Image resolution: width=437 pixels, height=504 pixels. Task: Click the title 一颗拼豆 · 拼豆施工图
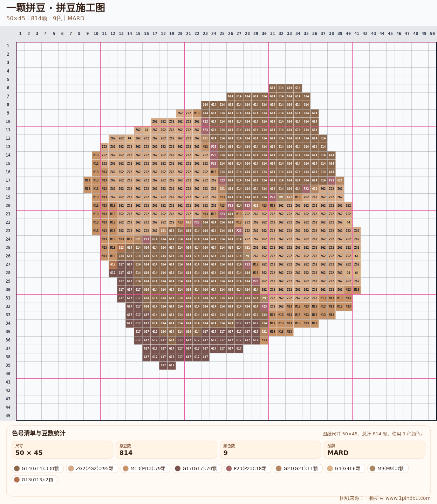point(56,8)
